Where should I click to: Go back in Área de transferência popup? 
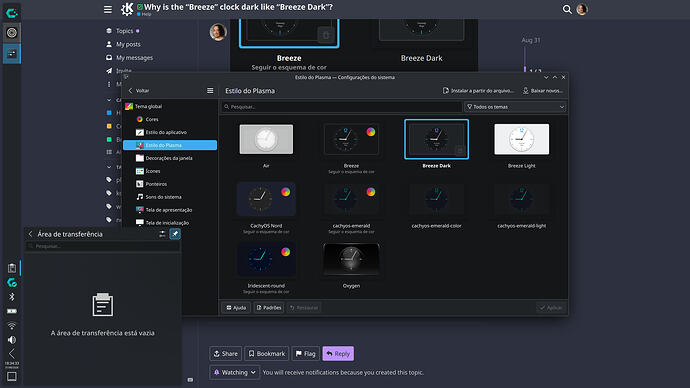pos(30,234)
